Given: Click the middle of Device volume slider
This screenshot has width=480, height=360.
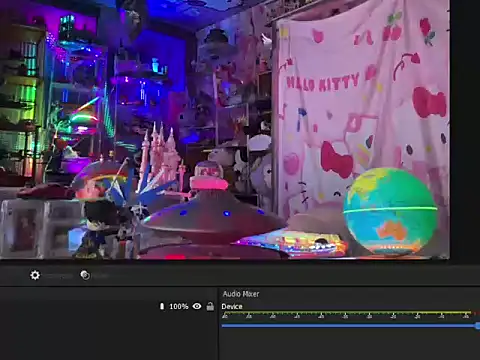Looking at the screenshot, I should [x=351, y=326].
